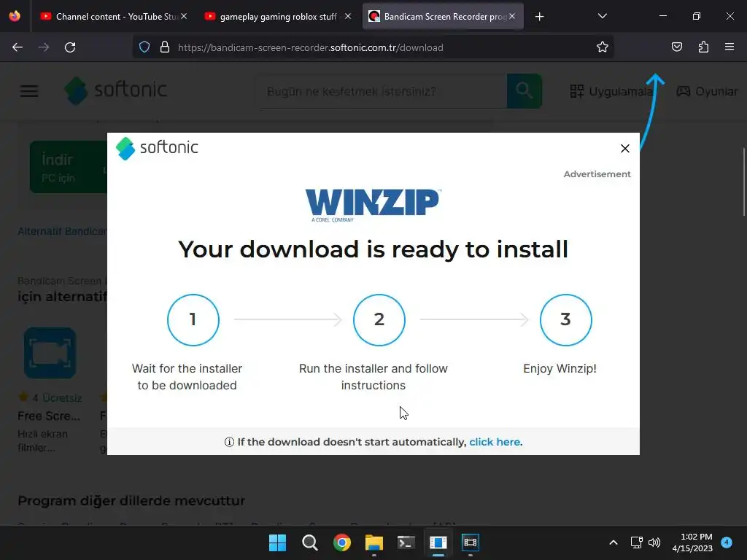
Task: Open the Free Screen recorder app thumbnail
Action: (50, 353)
